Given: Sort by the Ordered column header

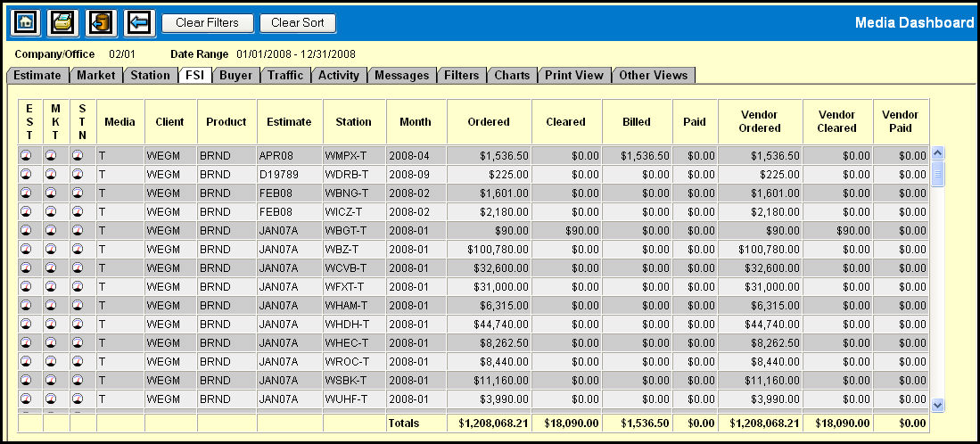Looking at the screenshot, I should pyautogui.click(x=488, y=121).
